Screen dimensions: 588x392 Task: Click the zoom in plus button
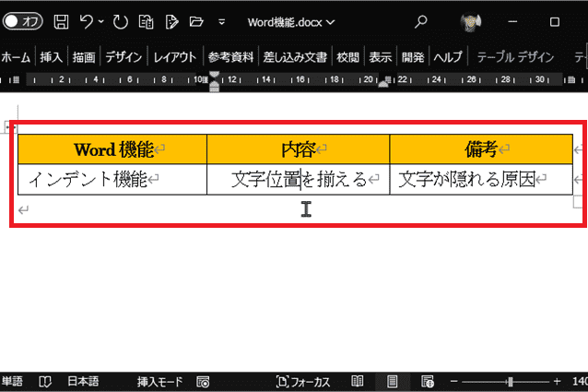pos(557,382)
